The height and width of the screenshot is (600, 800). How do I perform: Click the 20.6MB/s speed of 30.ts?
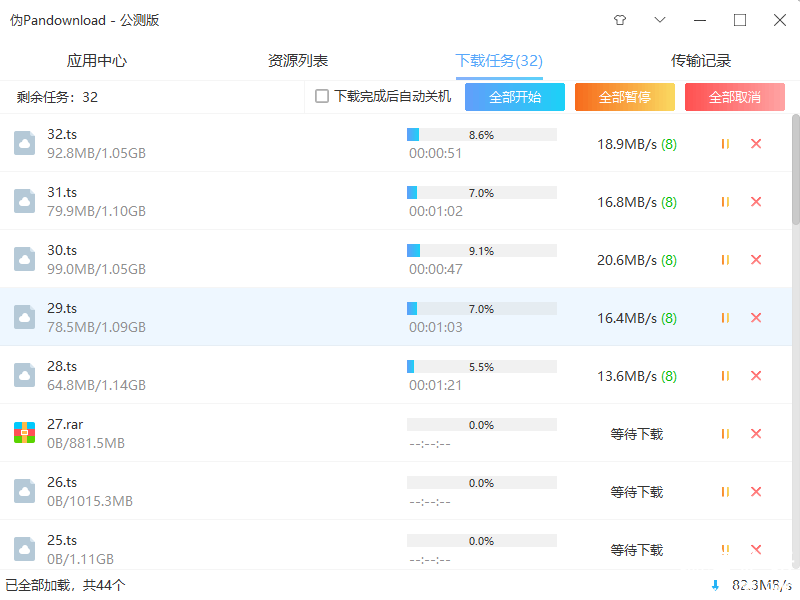click(627, 260)
